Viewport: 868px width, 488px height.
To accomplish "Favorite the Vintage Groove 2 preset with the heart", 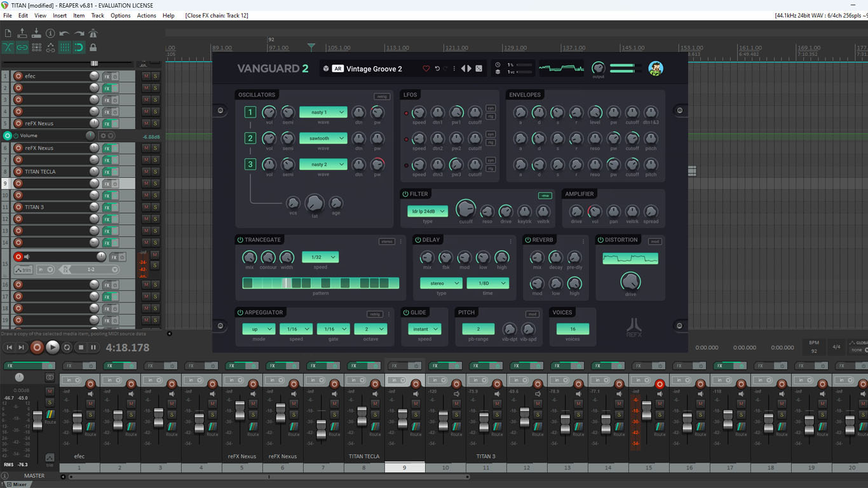I will pyautogui.click(x=426, y=69).
